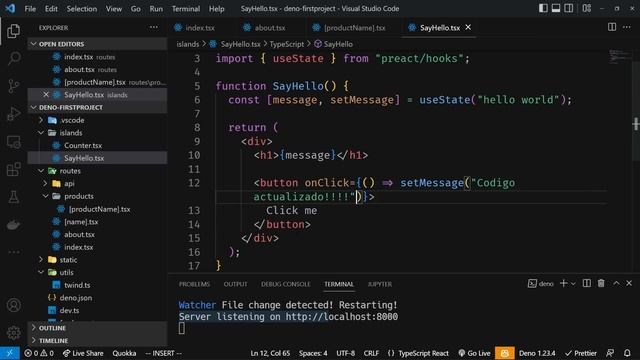The image size is (640, 360).
Task: Open twind.ts file in utils
Action: [x=77, y=285]
